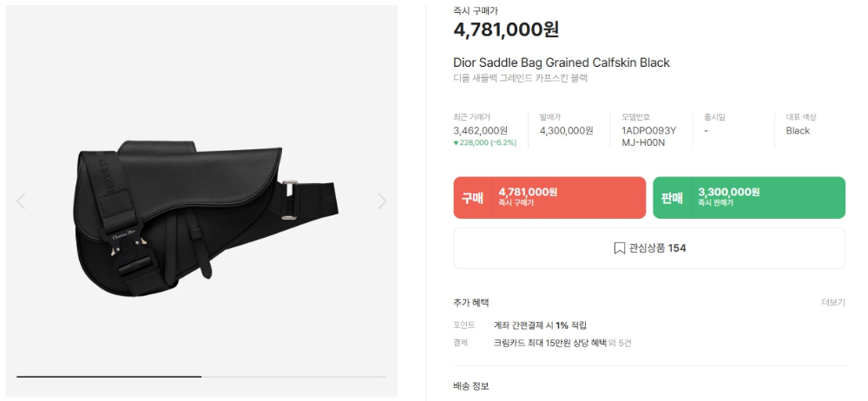Click the 배송 정보 section heading
Screen dimensions: 868x401
pos(471,386)
